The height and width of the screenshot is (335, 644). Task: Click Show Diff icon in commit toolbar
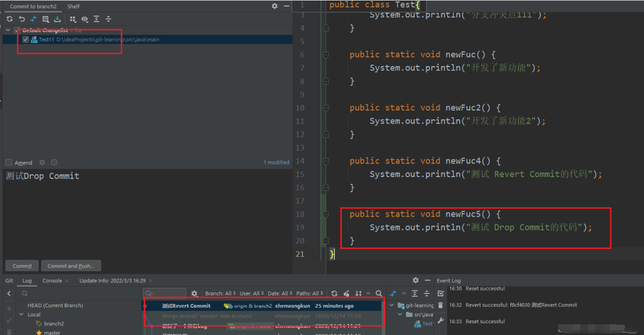(x=33, y=19)
